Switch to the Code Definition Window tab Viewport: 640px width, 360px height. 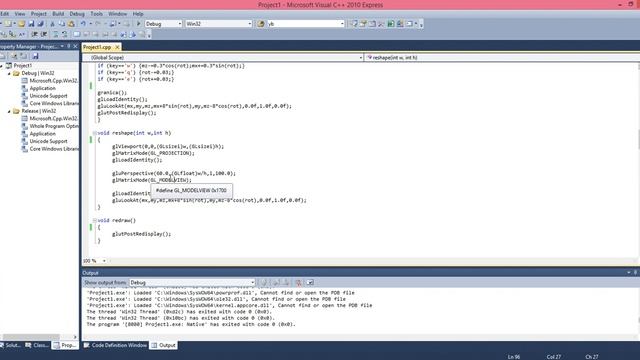pyautogui.click(x=115, y=345)
